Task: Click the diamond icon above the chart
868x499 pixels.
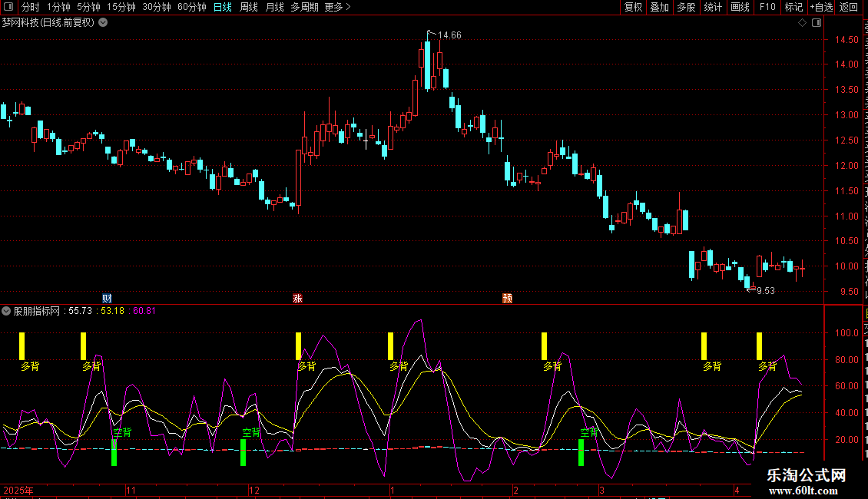Action: [x=802, y=23]
